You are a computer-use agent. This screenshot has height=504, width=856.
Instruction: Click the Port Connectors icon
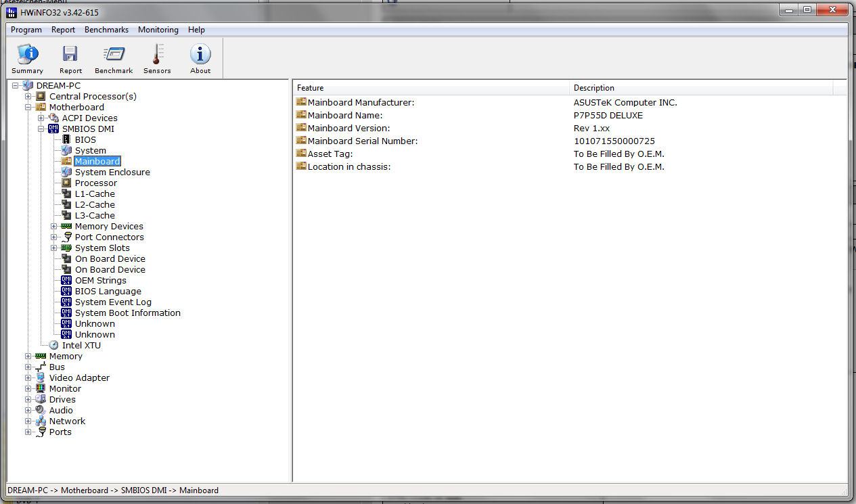(x=66, y=237)
